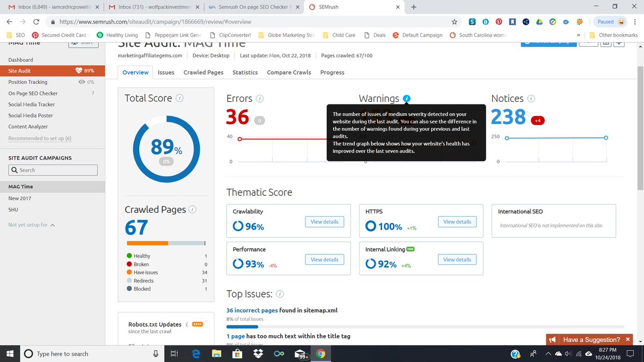644x362 pixels.
Task: Reload the page using the refresh icon
Action: point(36,22)
